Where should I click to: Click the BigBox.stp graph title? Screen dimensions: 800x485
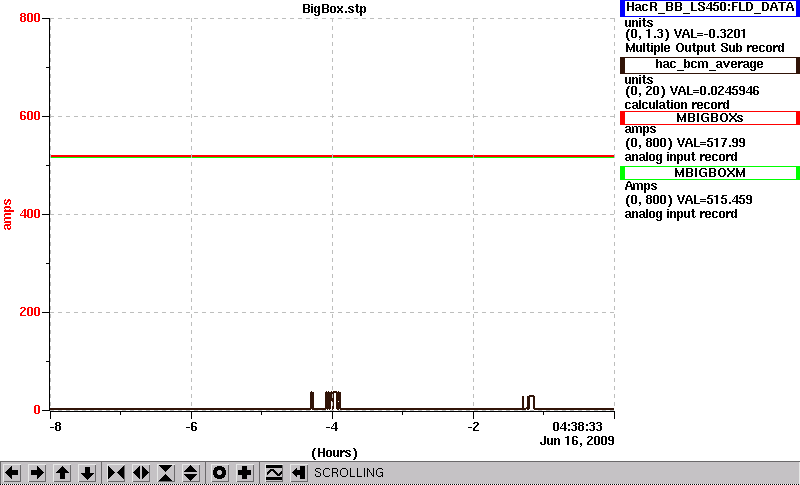pyautogui.click(x=334, y=9)
